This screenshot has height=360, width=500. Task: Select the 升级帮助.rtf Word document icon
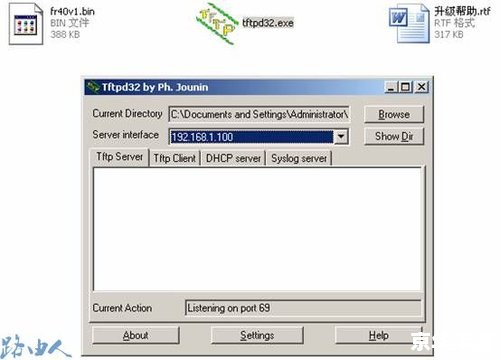click(x=409, y=23)
